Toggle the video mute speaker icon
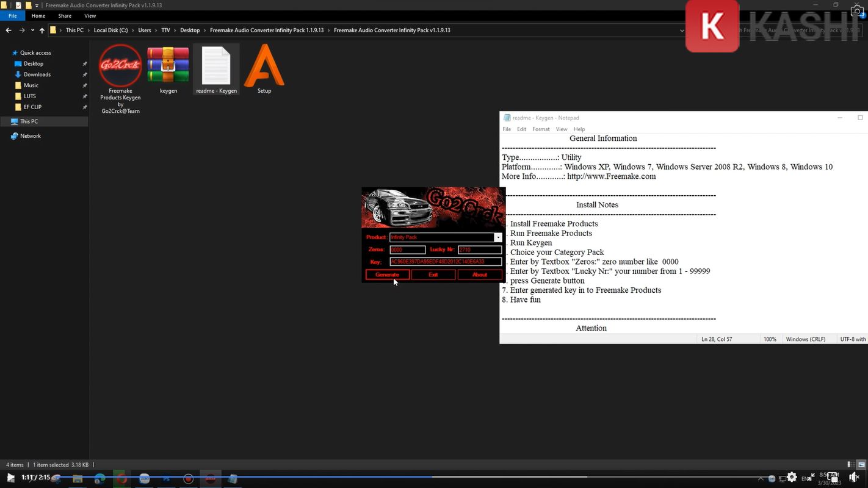Viewport: 868px width, 488px height. (855, 478)
